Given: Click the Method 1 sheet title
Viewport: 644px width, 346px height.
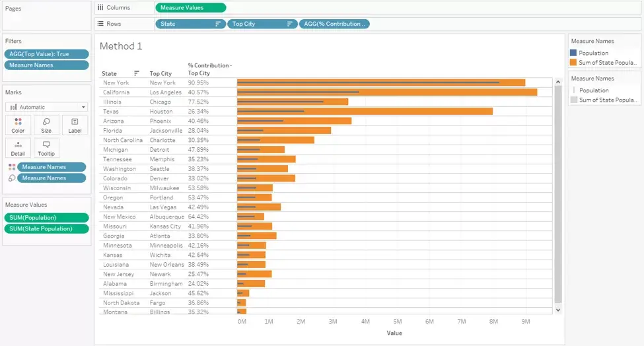Looking at the screenshot, I should tap(121, 46).
